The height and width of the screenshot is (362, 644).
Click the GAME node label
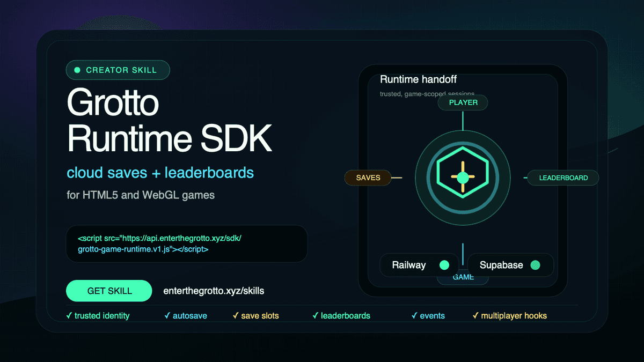[463, 277]
